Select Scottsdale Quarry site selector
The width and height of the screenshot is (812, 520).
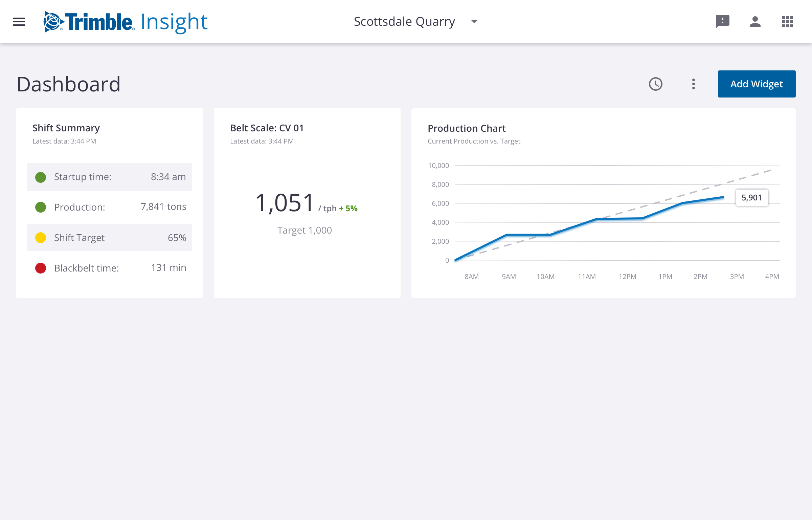coord(404,22)
